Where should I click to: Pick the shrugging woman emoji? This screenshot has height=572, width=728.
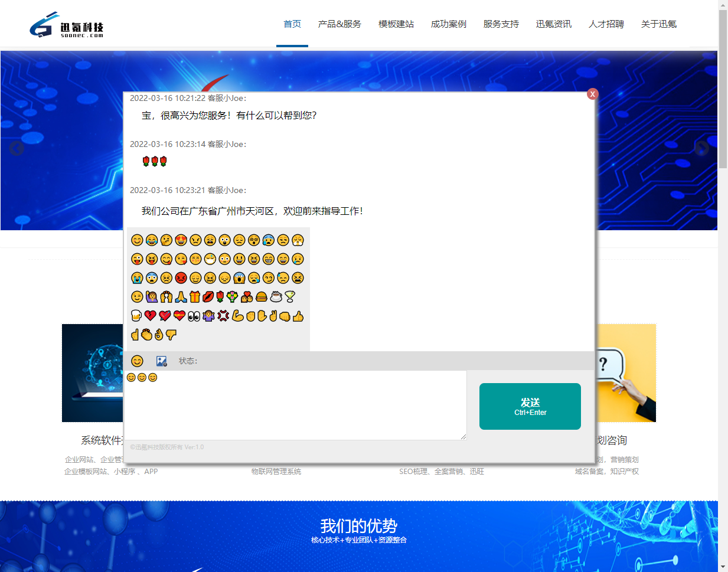click(x=208, y=316)
